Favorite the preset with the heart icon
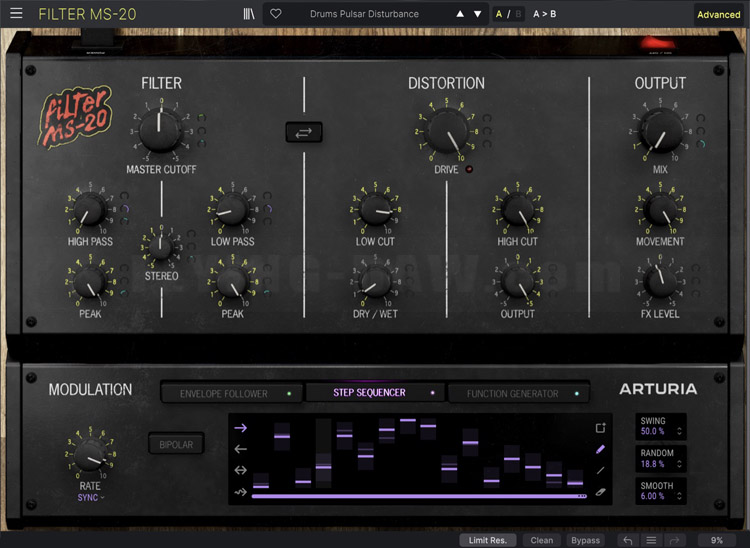 [276, 14]
